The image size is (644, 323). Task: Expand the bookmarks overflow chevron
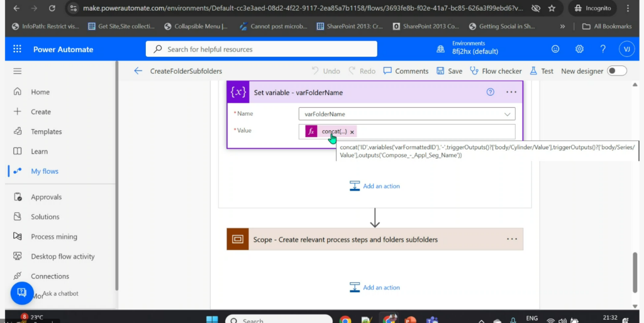click(x=562, y=26)
